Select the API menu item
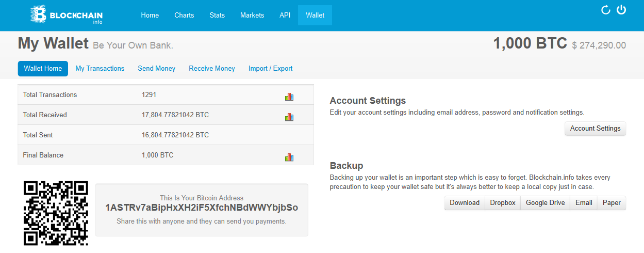This screenshot has width=644, height=253. [285, 15]
